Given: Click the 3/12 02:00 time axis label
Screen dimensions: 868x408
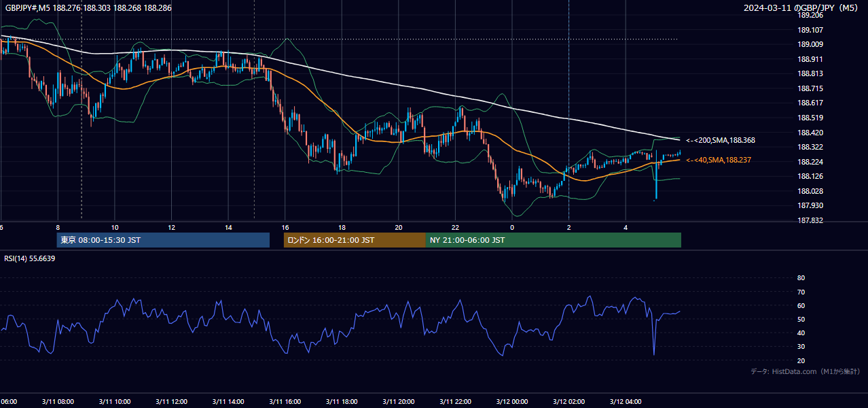Looking at the screenshot, I should [x=568, y=401].
